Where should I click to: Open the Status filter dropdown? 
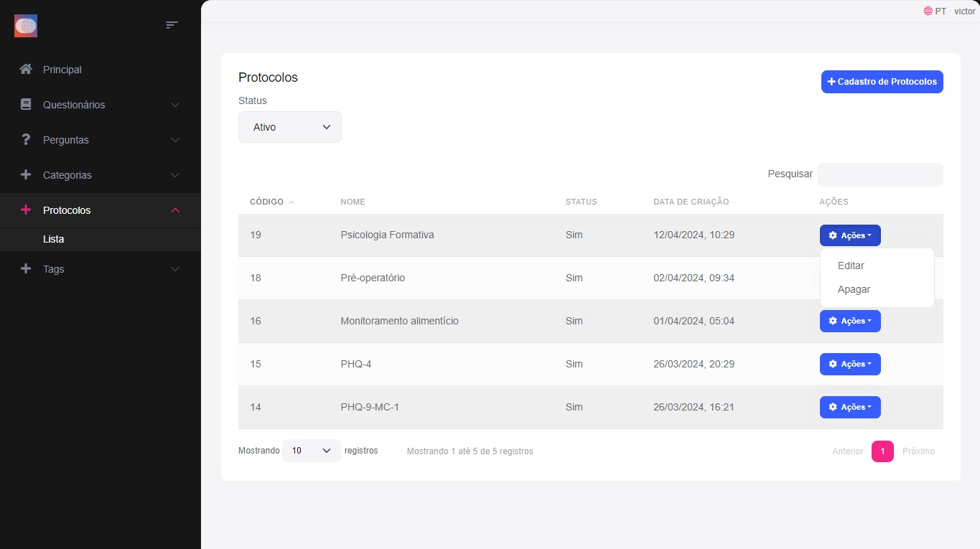pyautogui.click(x=290, y=127)
